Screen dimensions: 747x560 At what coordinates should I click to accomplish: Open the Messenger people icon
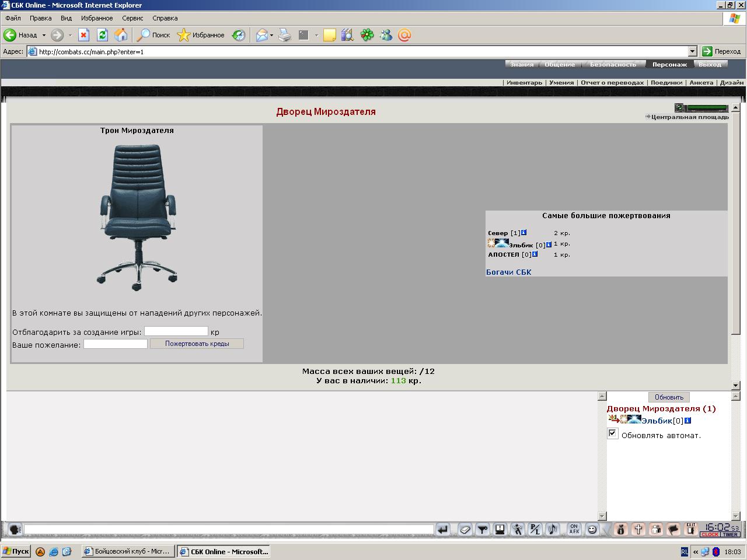386,35
